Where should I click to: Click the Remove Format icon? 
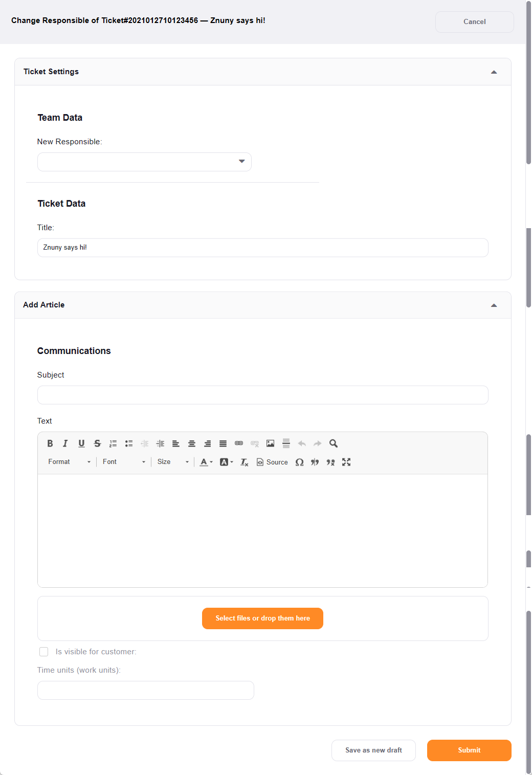245,462
